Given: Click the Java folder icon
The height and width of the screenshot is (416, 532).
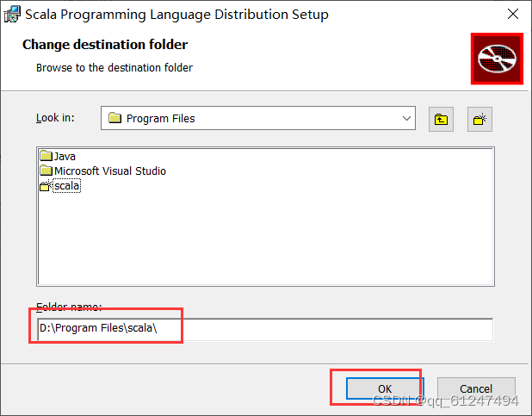Looking at the screenshot, I should [46, 156].
